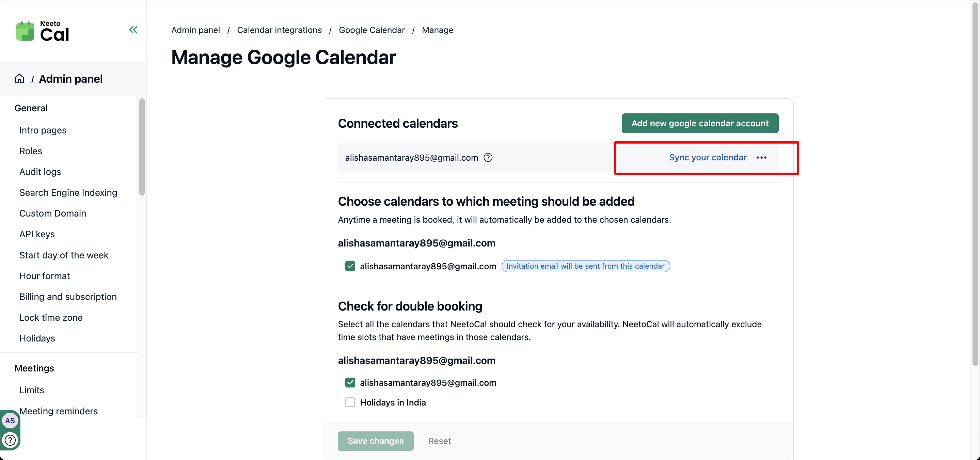980x460 pixels.
Task: Check the Holidays in India checkbox
Action: [350, 402]
